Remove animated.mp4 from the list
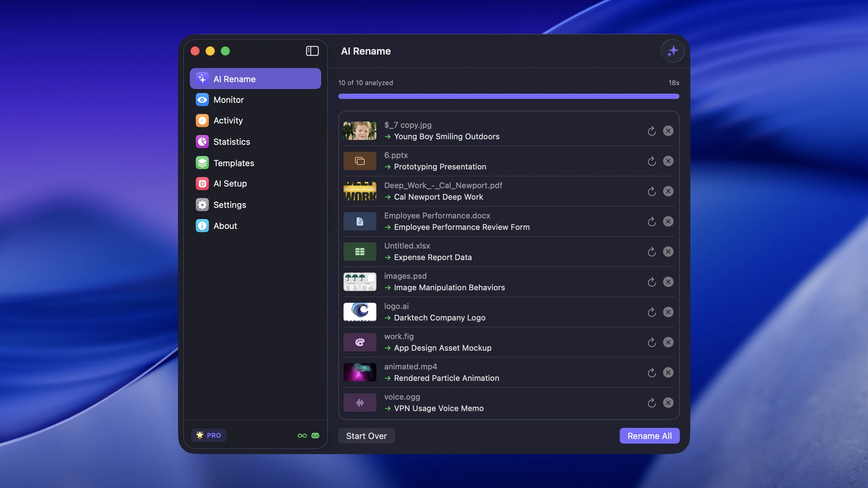Image resolution: width=868 pixels, height=488 pixels. pyautogui.click(x=668, y=372)
